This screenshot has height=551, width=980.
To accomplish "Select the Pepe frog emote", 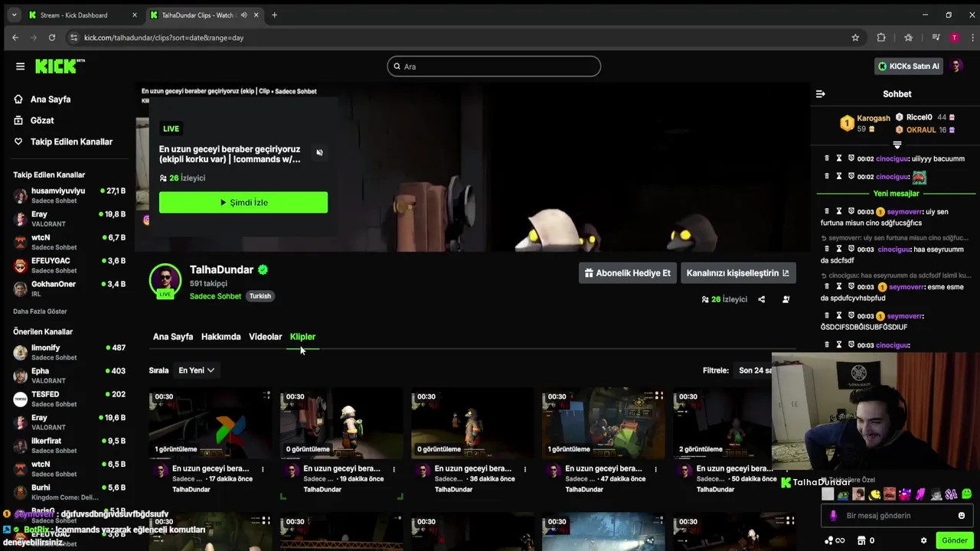I will point(843,494).
